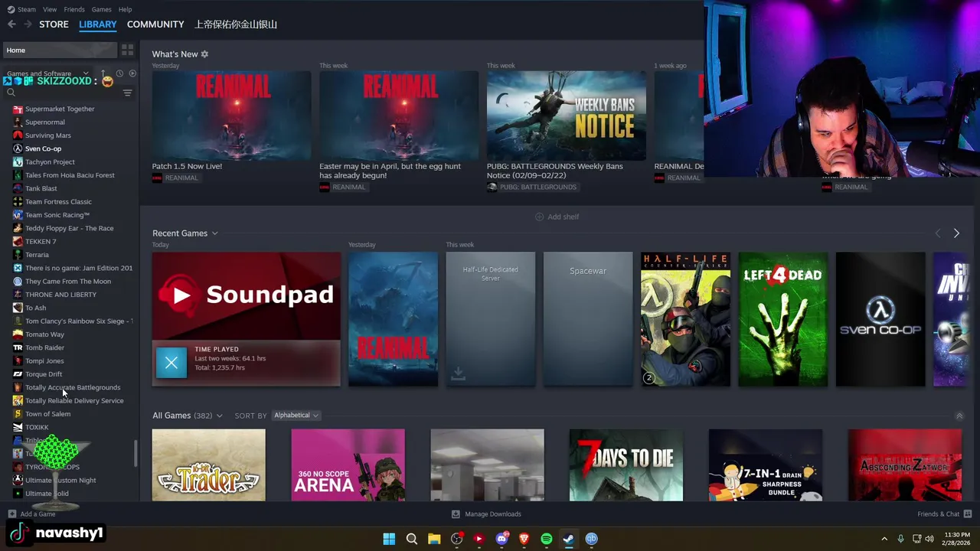Switch to collections grid view icon
The image size is (980, 551).
[x=127, y=50]
